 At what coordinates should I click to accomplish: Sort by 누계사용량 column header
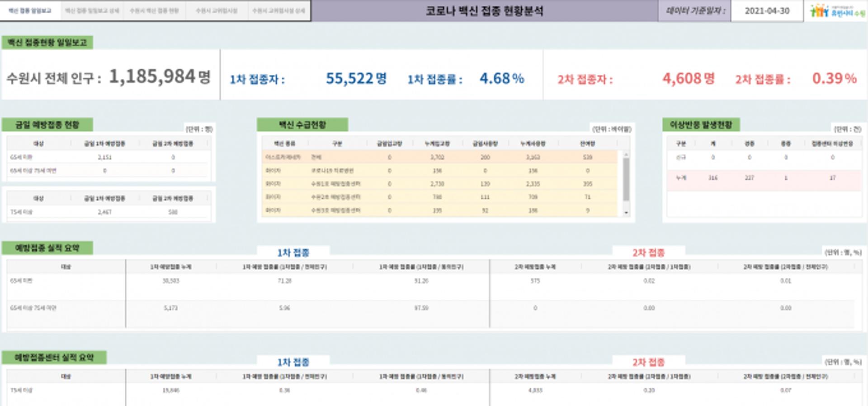pos(533,143)
